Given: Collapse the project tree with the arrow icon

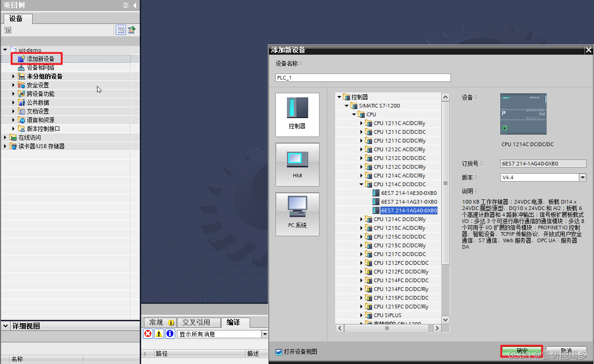Looking at the screenshot, I should [135, 6].
